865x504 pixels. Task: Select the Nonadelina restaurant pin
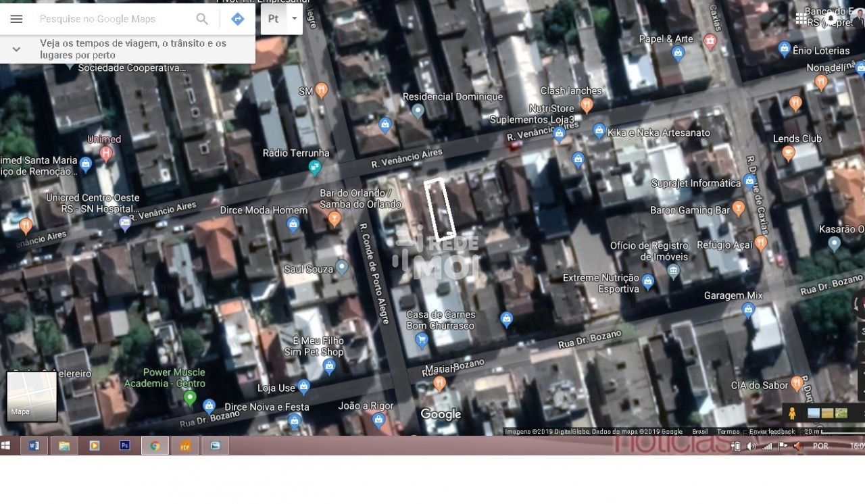click(x=821, y=82)
